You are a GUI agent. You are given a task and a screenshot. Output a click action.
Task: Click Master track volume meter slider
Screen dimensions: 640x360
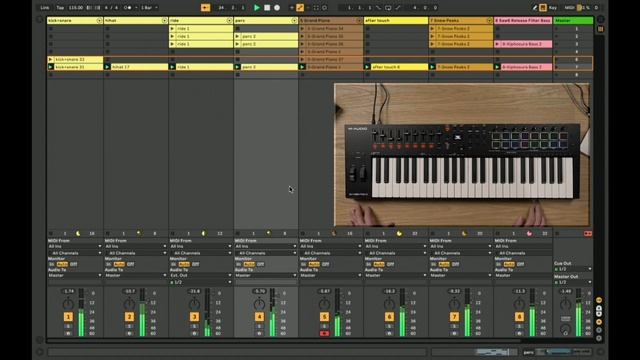pos(578,313)
